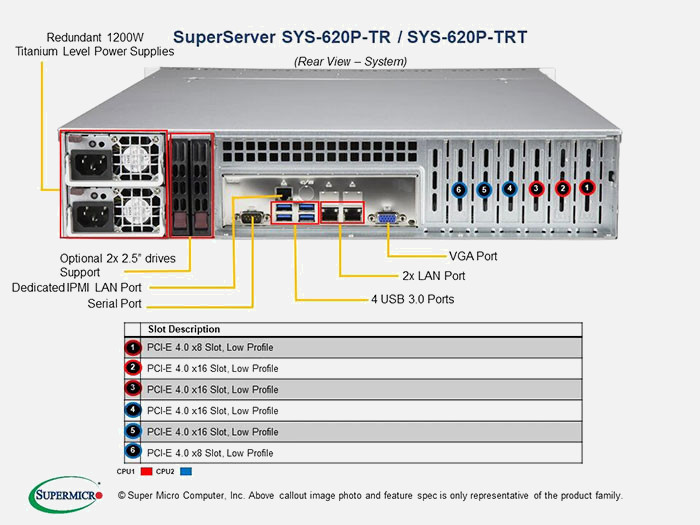The image size is (700, 525).
Task: Click the number 1 badge in slot table
Action: tap(133, 347)
